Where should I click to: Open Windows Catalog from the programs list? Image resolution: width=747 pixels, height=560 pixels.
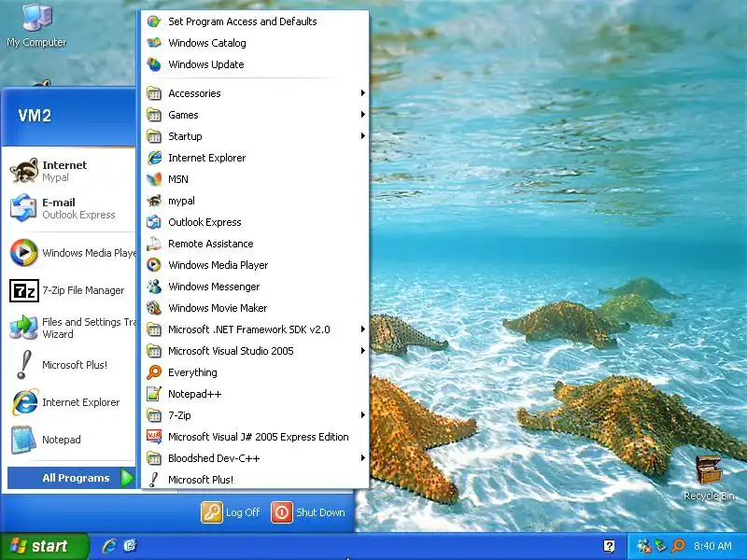tap(255, 43)
